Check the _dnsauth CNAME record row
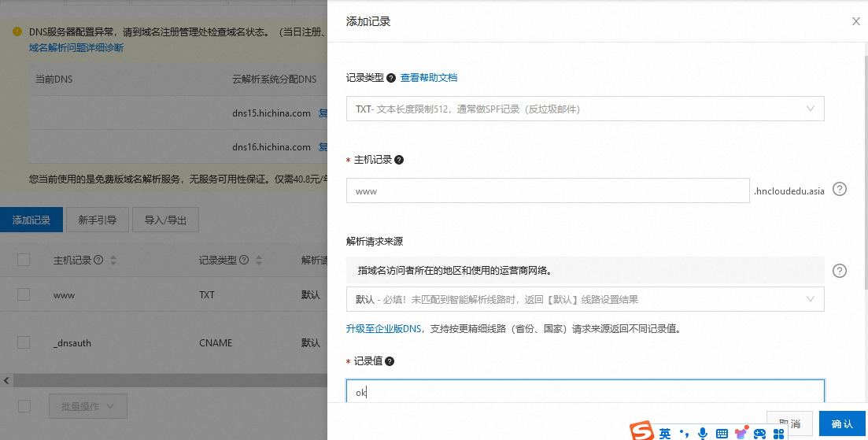Screen dimensions: 868x440 (24, 342)
